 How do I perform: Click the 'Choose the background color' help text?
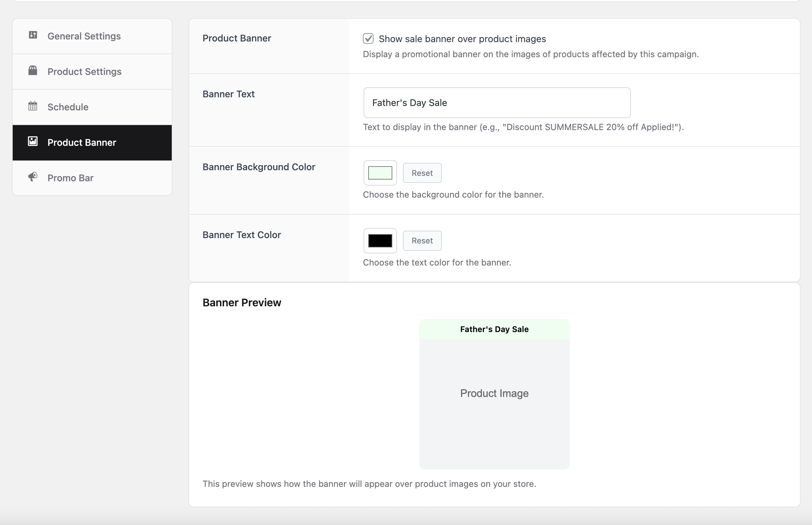(x=453, y=195)
